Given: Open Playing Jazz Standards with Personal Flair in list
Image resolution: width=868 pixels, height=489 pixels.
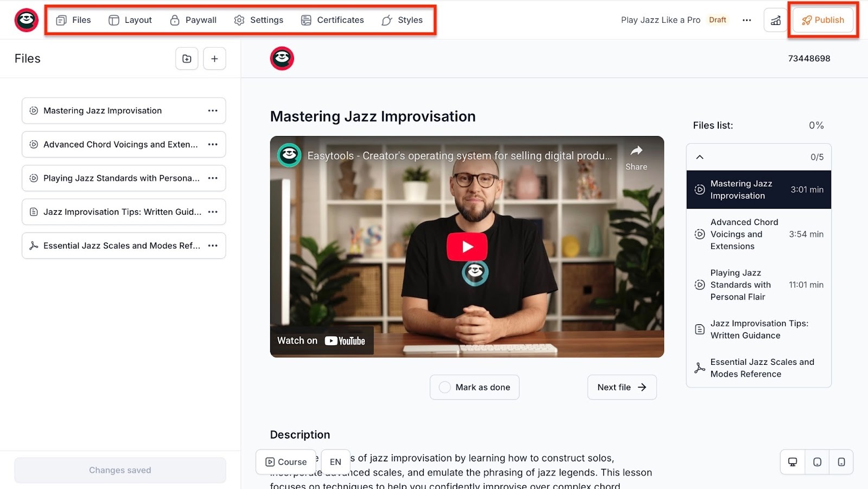Looking at the screenshot, I should [x=759, y=285].
